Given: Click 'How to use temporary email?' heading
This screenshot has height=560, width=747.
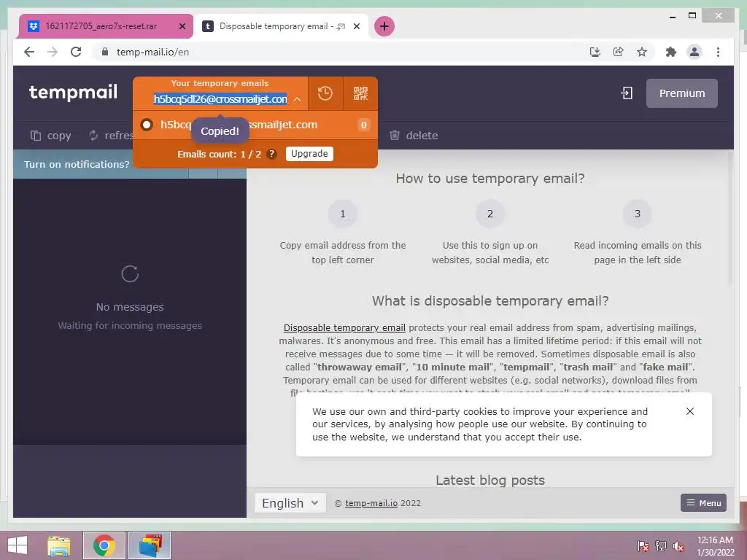Looking at the screenshot, I should click(x=490, y=179).
